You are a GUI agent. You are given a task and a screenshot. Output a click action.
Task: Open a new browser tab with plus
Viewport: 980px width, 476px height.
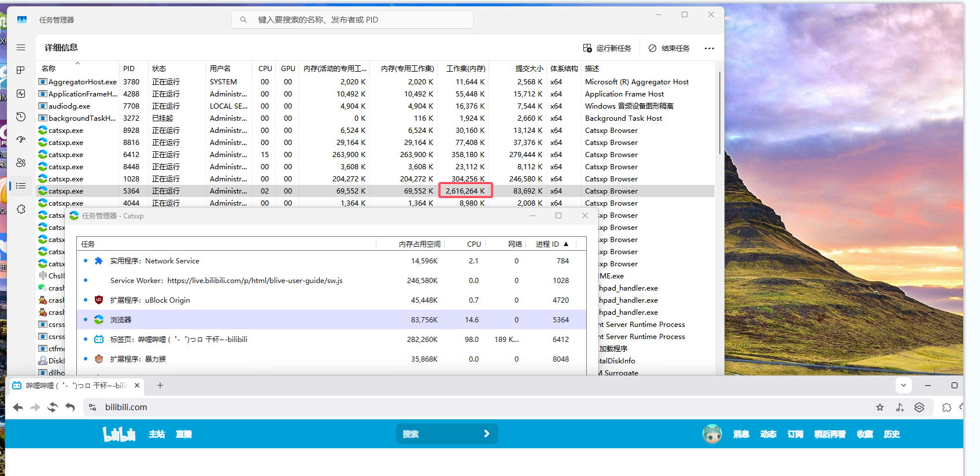[160, 385]
